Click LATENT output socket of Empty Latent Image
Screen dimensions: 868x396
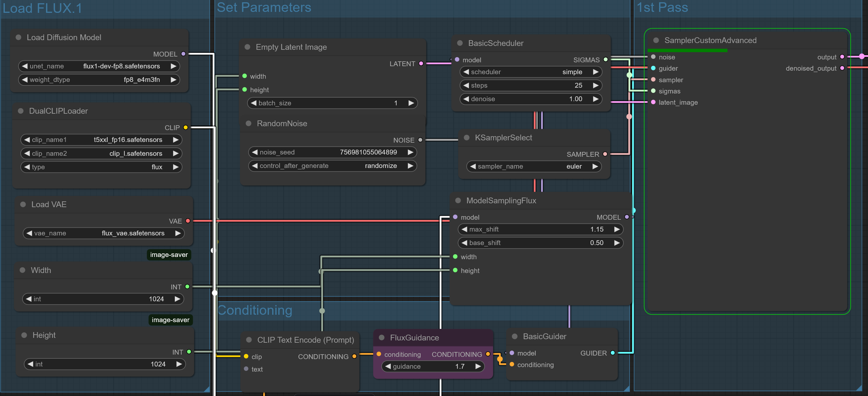click(x=421, y=64)
